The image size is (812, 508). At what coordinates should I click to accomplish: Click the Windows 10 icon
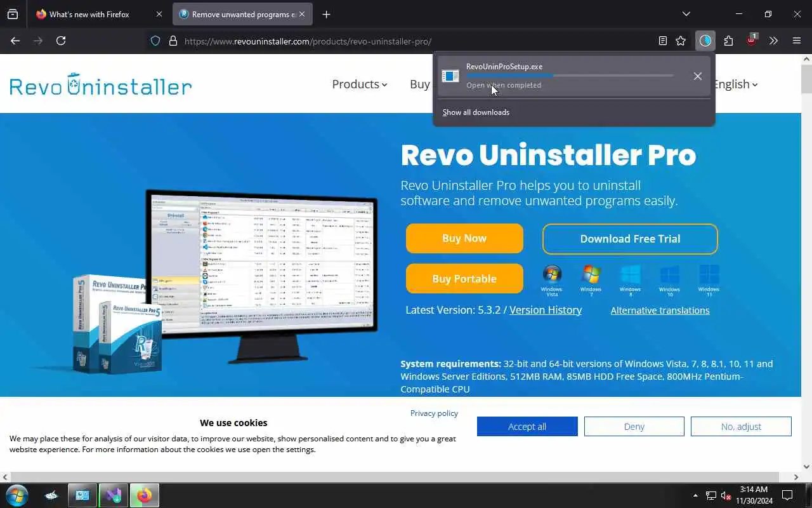669,281
